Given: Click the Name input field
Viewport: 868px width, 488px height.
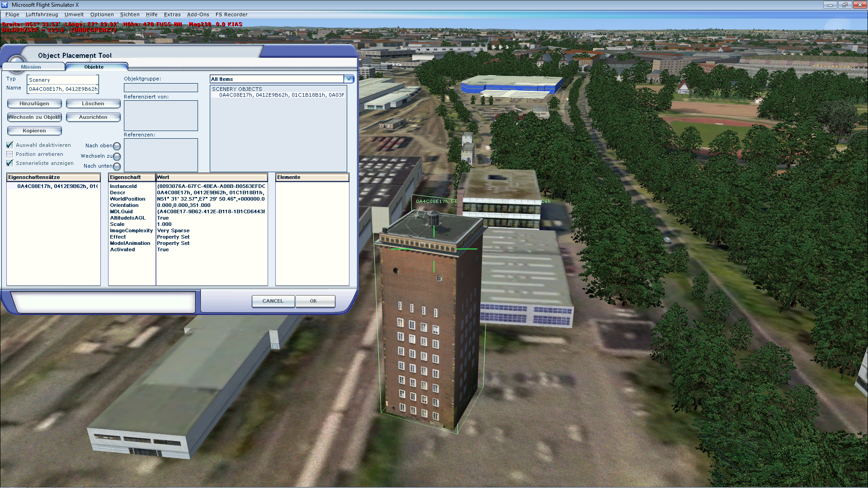Looking at the screenshot, I should (63, 89).
